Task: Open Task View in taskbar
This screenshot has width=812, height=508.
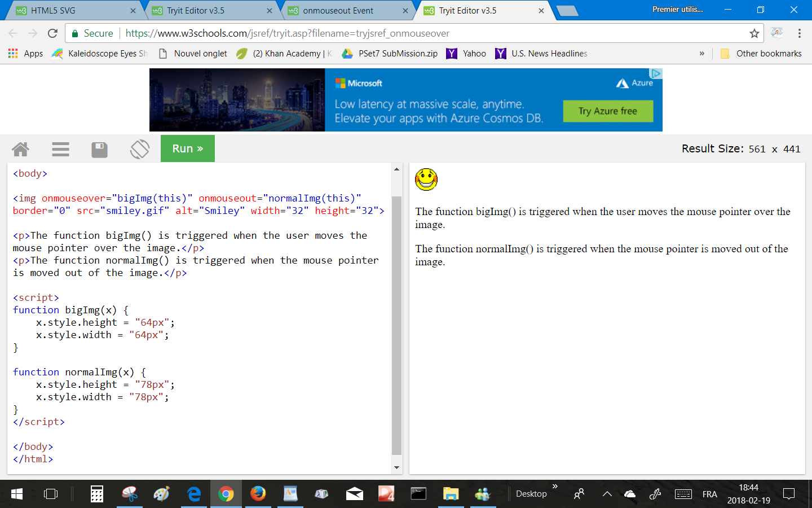Action: [x=51, y=494]
